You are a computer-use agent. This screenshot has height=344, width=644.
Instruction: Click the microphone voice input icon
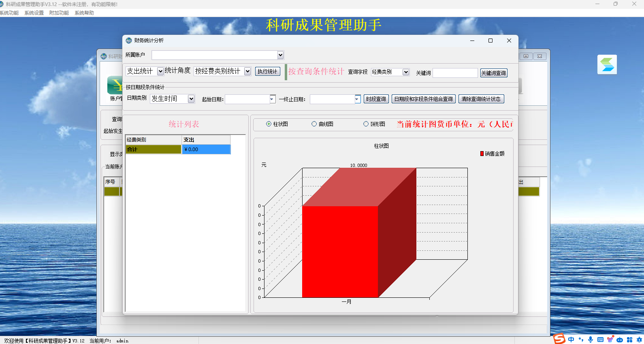pyautogui.click(x=591, y=340)
